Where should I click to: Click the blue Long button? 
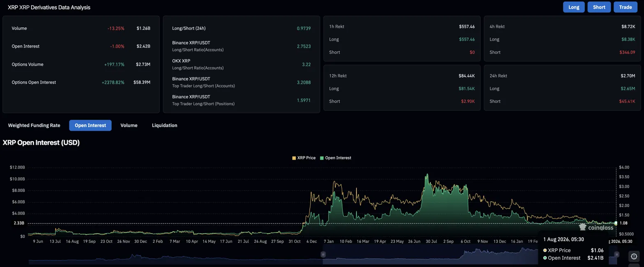[x=574, y=7]
